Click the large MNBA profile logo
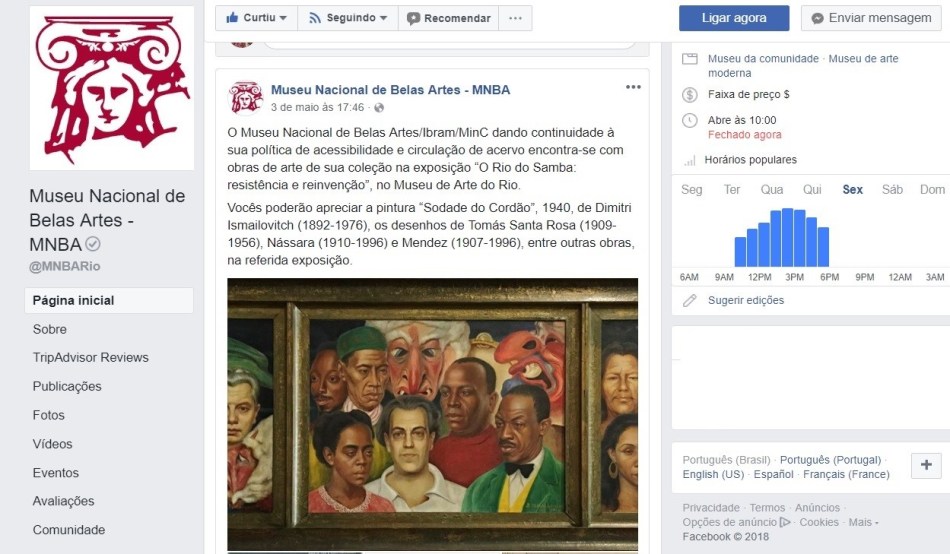The height and width of the screenshot is (554, 950). coord(112,88)
